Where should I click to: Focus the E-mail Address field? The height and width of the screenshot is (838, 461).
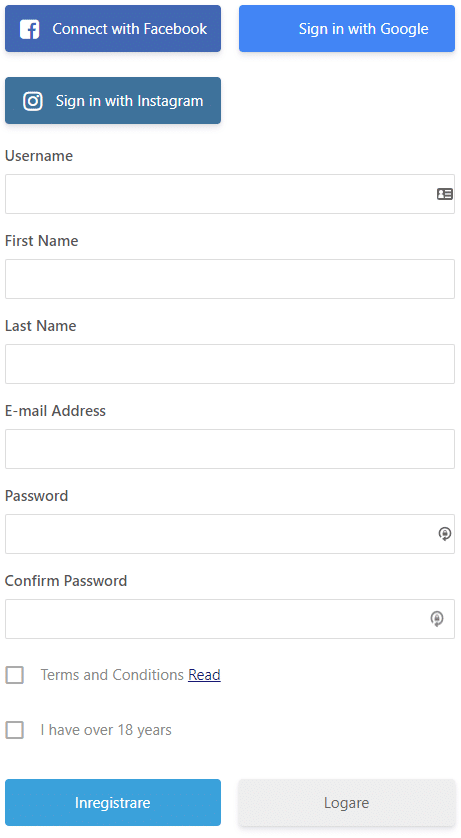(x=230, y=449)
